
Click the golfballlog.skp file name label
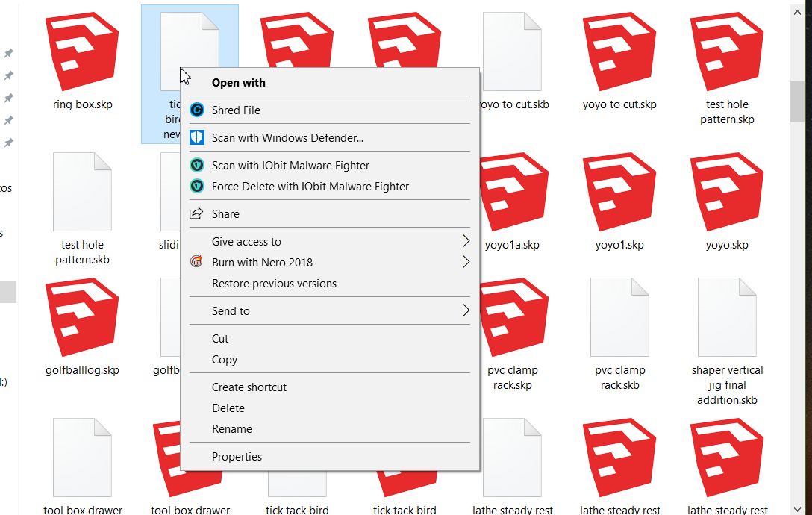pyautogui.click(x=82, y=370)
